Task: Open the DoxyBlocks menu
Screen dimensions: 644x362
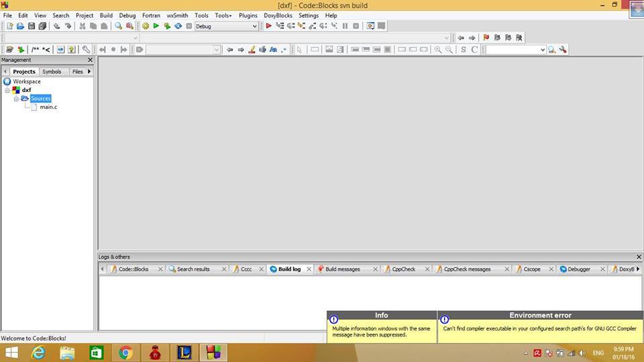Action: tap(278, 15)
